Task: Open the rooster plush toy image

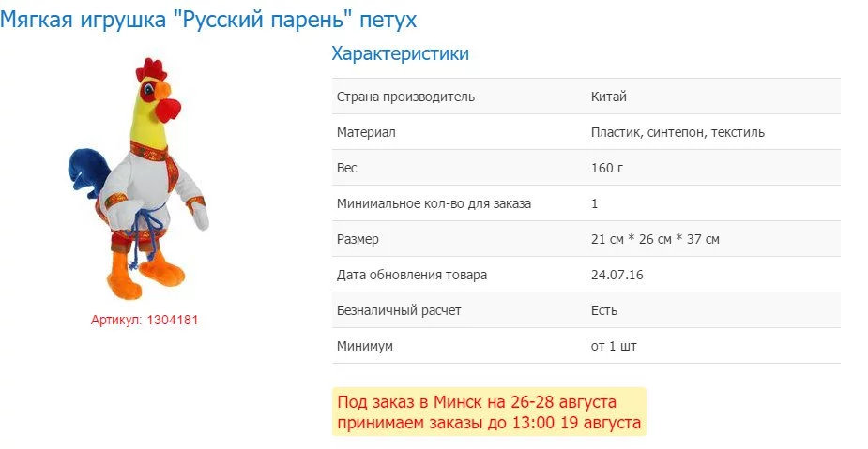Action: pyautogui.click(x=139, y=178)
